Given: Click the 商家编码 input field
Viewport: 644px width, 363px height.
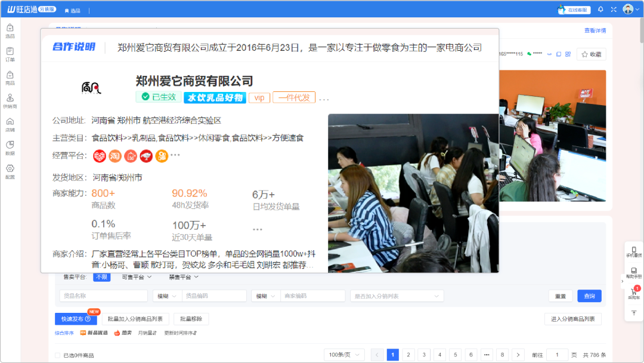Looking at the screenshot, I should 313,296.
